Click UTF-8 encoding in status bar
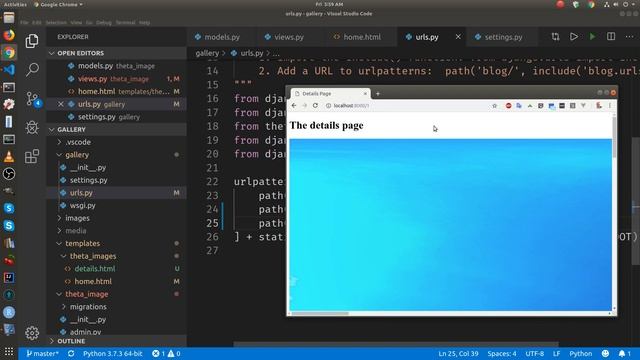The image size is (640, 360). click(x=534, y=353)
